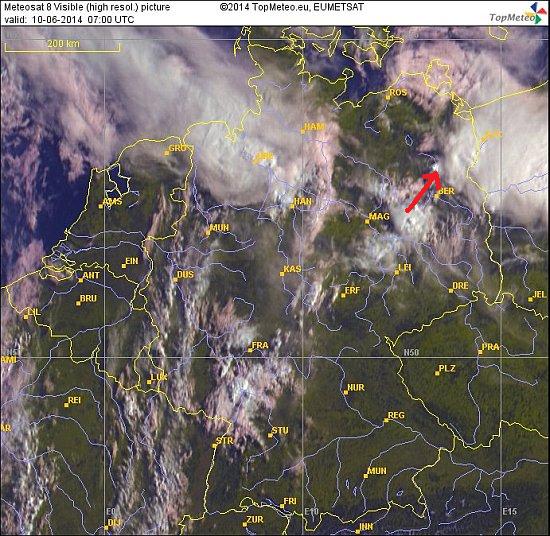550x536 pixels.
Task: Click the N50 latitude label
Action: (411, 352)
